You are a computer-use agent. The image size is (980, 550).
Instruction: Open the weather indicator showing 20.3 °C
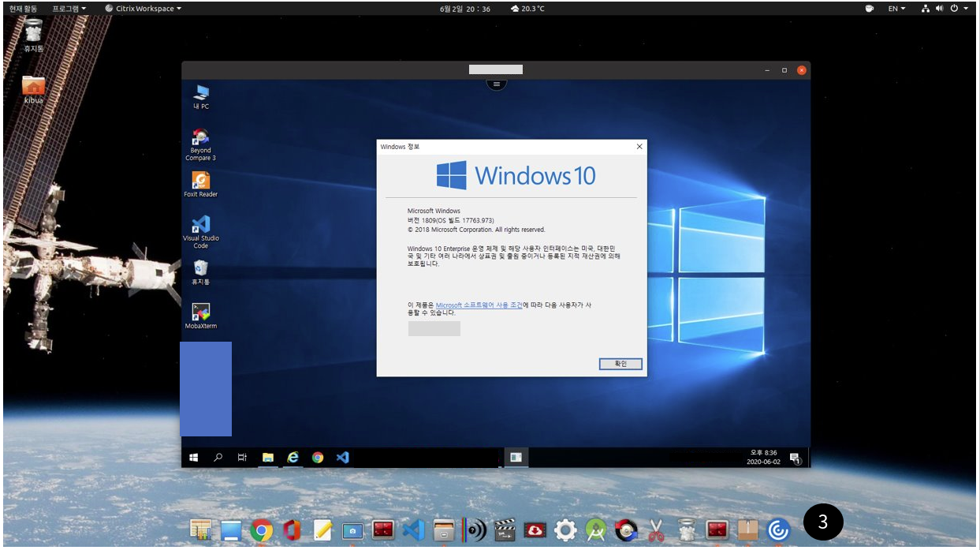(527, 9)
